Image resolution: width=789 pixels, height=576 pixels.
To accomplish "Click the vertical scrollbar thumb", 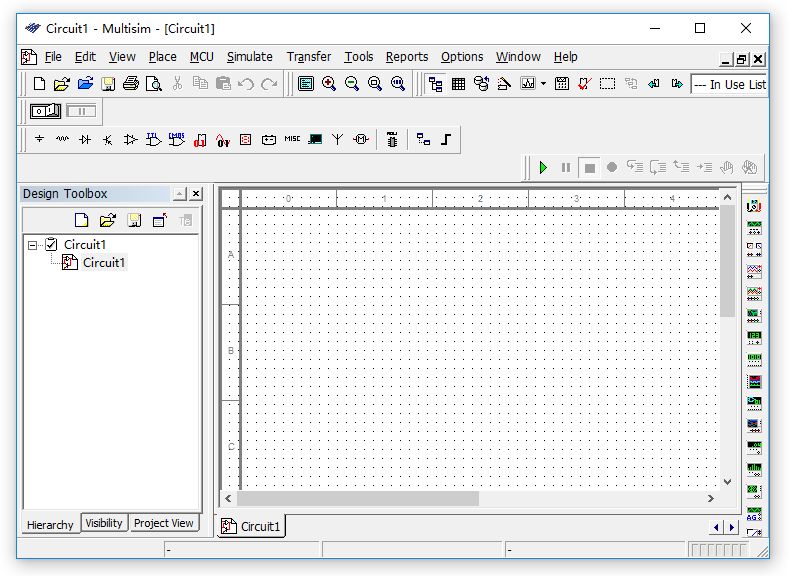I will tap(727, 261).
